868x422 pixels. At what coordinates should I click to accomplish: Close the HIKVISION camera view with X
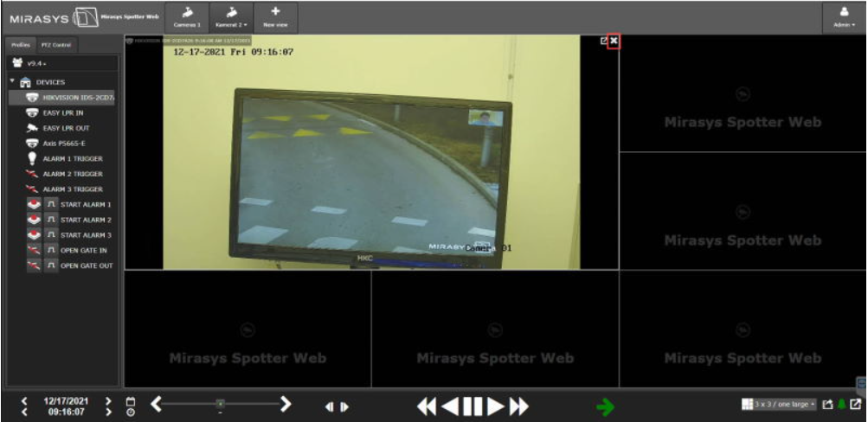614,41
